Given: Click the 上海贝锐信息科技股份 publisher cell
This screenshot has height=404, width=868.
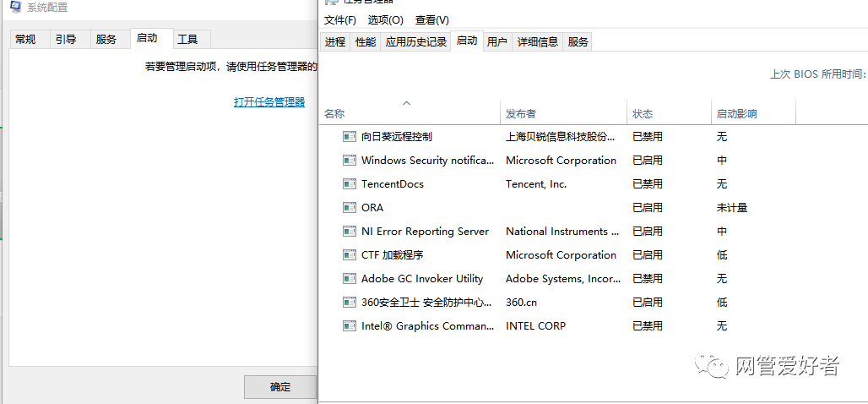Looking at the screenshot, I should click(x=560, y=136).
